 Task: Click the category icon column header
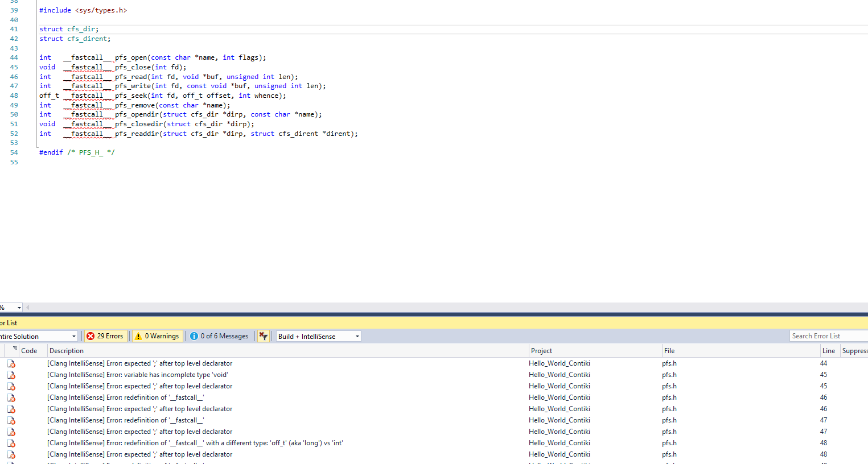pyautogui.click(x=11, y=351)
